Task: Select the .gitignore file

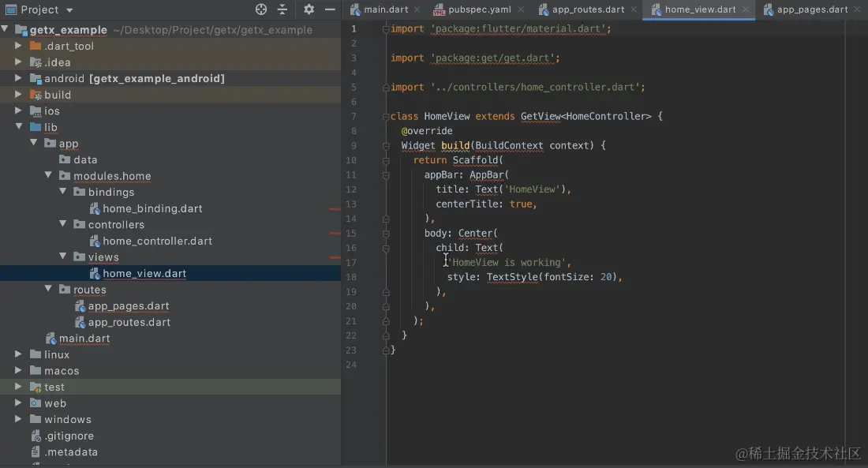Action: tap(68, 436)
